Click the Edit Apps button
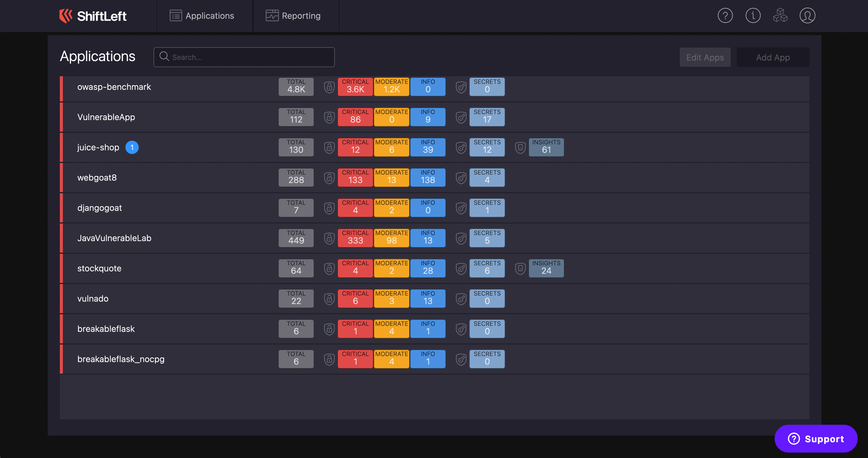Screen dimensions: 868x458 tap(705, 57)
